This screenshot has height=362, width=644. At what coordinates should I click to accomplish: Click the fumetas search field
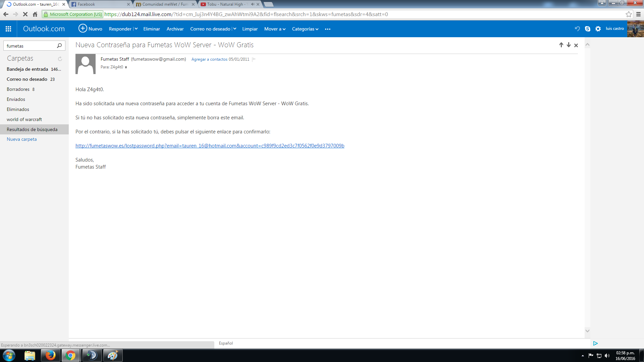(x=30, y=46)
